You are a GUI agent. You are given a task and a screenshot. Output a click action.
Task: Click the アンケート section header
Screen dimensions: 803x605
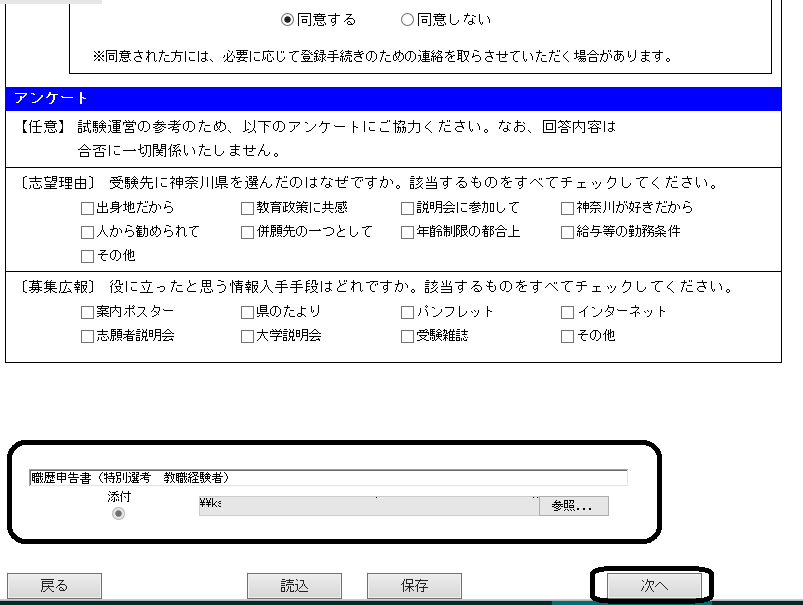point(393,98)
